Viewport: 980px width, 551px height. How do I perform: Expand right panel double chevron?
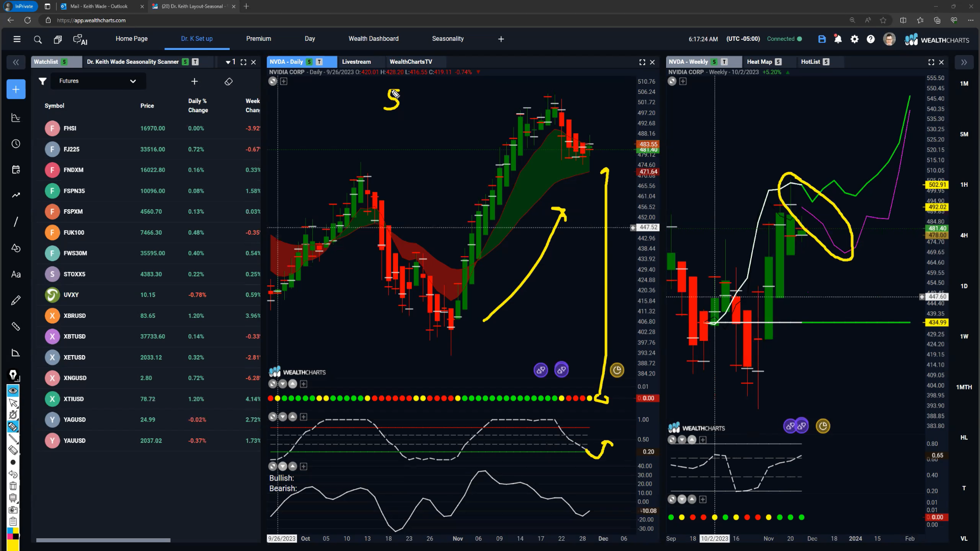point(964,62)
